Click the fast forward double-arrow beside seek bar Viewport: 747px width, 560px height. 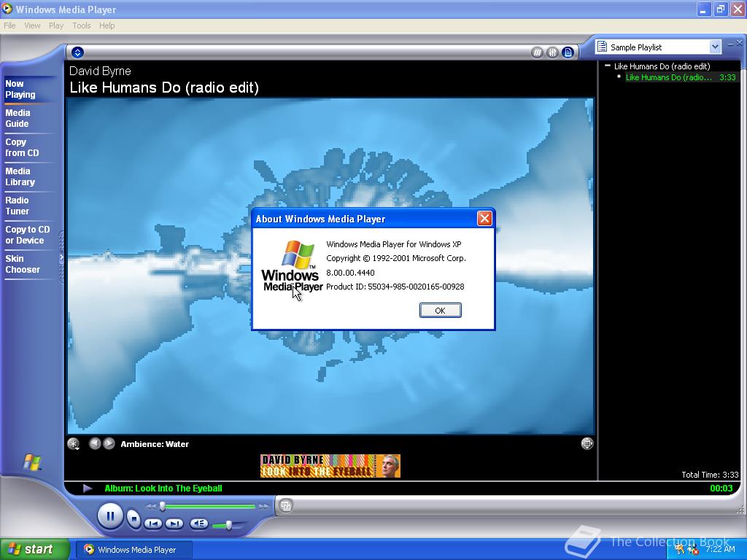263,507
